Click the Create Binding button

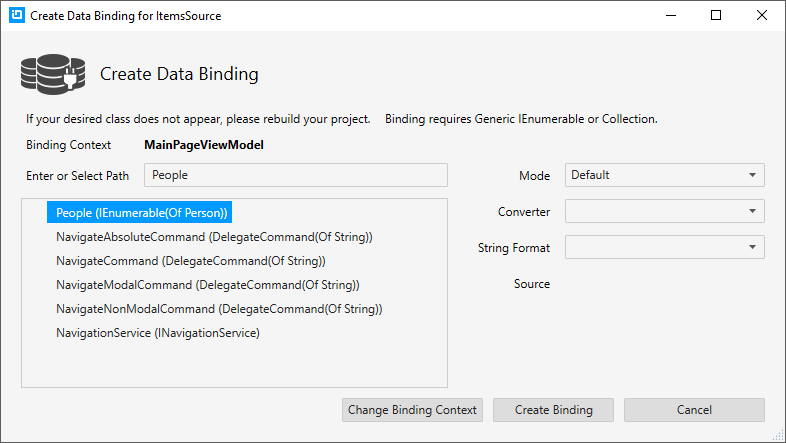(x=553, y=410)
